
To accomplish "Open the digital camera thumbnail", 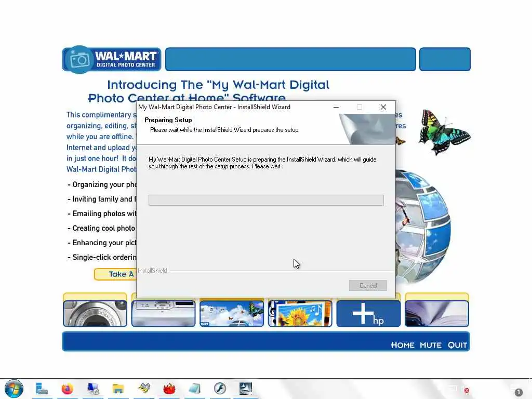I will click(x=95, y=313).
